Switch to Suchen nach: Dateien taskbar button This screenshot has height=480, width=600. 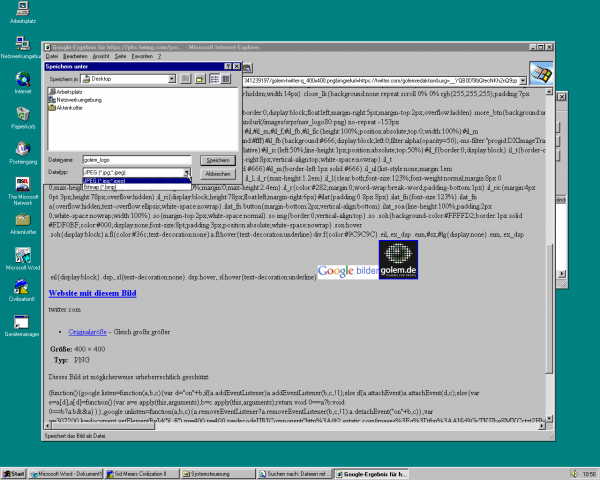(x=294, y=474)
